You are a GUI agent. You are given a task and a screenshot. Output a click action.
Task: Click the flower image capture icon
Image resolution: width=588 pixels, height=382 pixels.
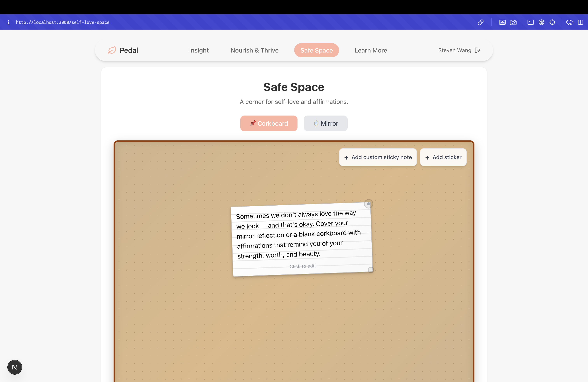502,22
